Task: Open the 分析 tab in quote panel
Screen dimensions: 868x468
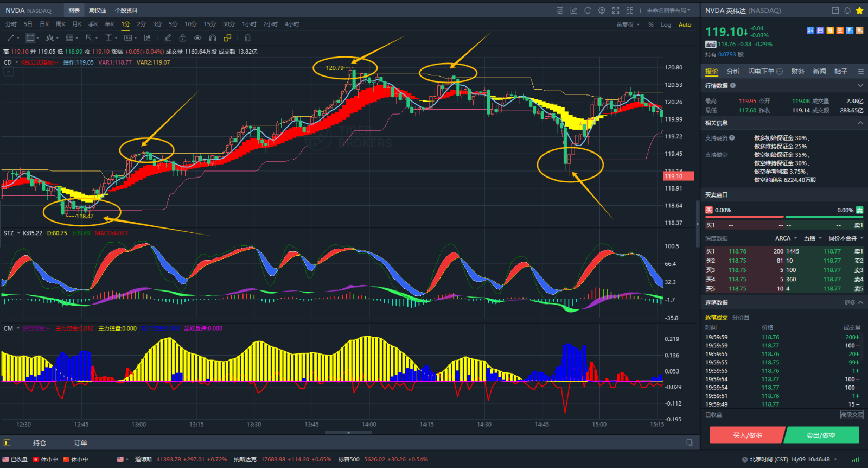Action: point(733,72)
